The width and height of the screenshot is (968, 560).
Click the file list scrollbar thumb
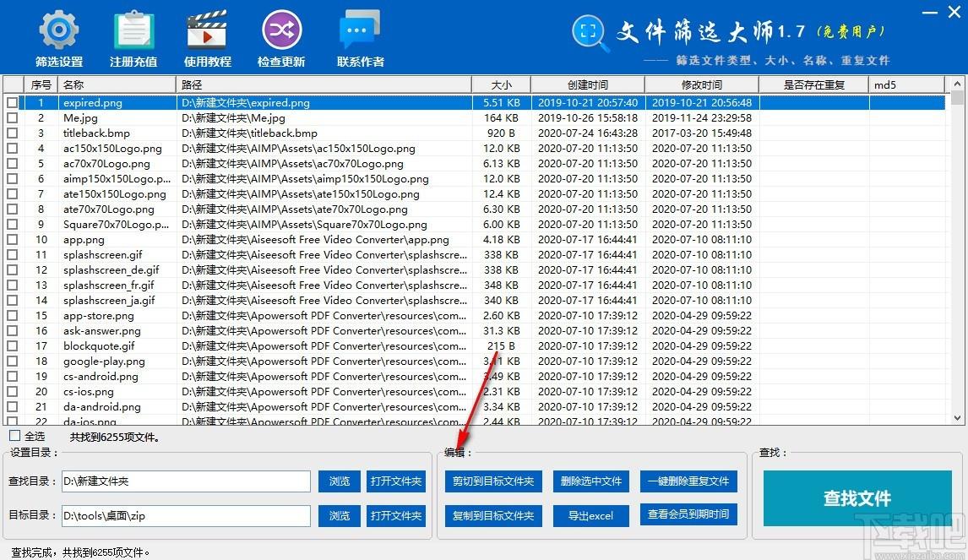point(958,97)
